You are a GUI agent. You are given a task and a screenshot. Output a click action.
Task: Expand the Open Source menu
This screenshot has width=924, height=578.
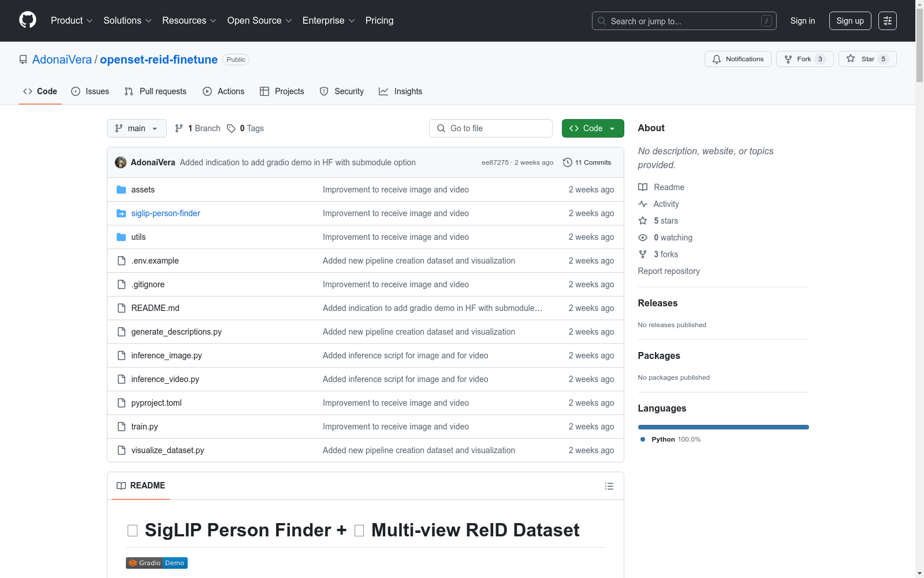(260, 21)
